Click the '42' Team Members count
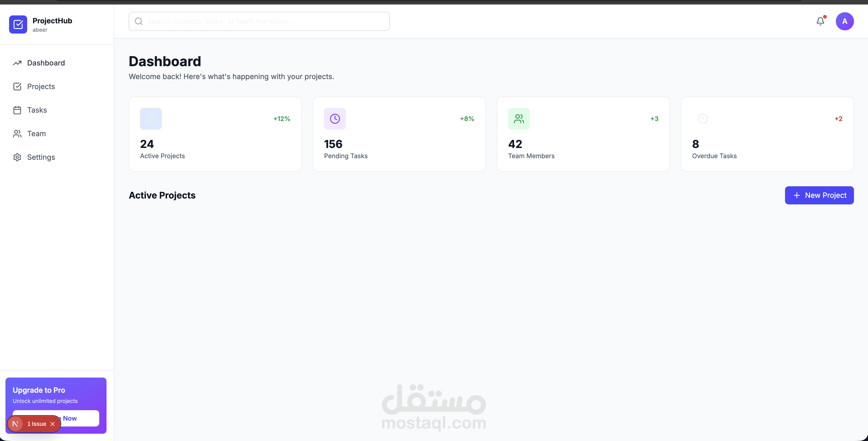Screen dimensions: 868x441 [515, 144]
